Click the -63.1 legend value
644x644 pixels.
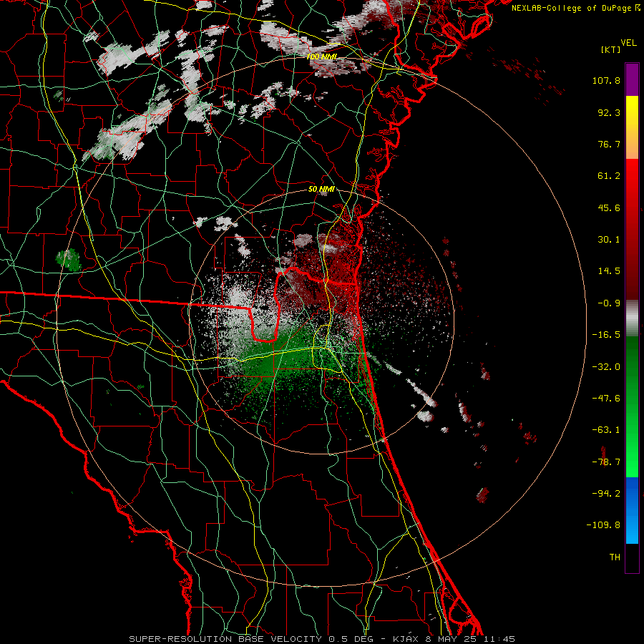(606, 430)
